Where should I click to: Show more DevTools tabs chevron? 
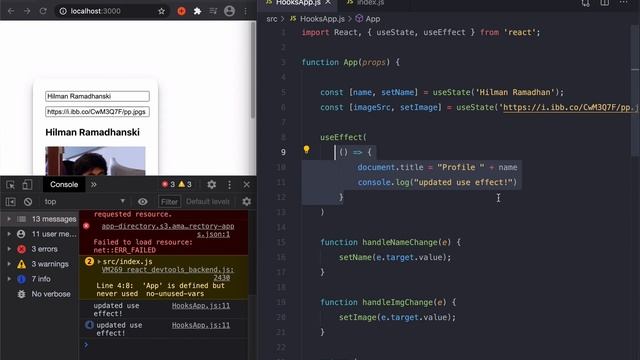point(93,184)
